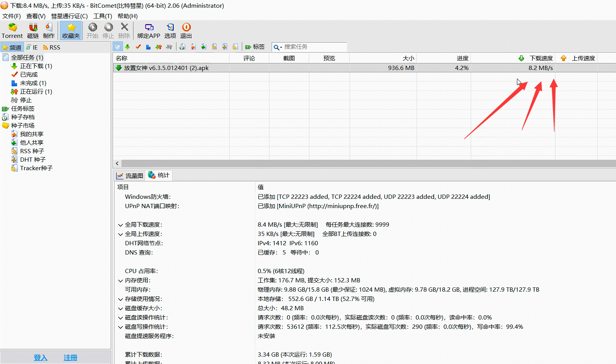616x364 pixels.
Task: Select 他人共享 tree item
Action: tap(32, 143)
